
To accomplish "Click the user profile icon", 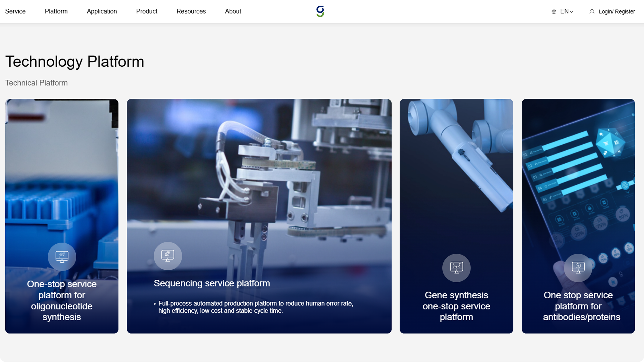I will tap(592, 12).
